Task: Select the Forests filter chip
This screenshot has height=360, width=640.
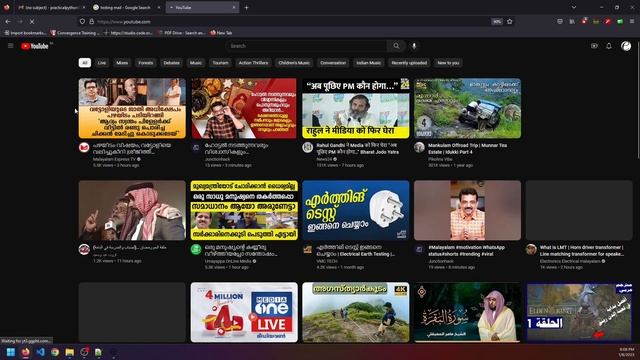Action: (146, 63)
